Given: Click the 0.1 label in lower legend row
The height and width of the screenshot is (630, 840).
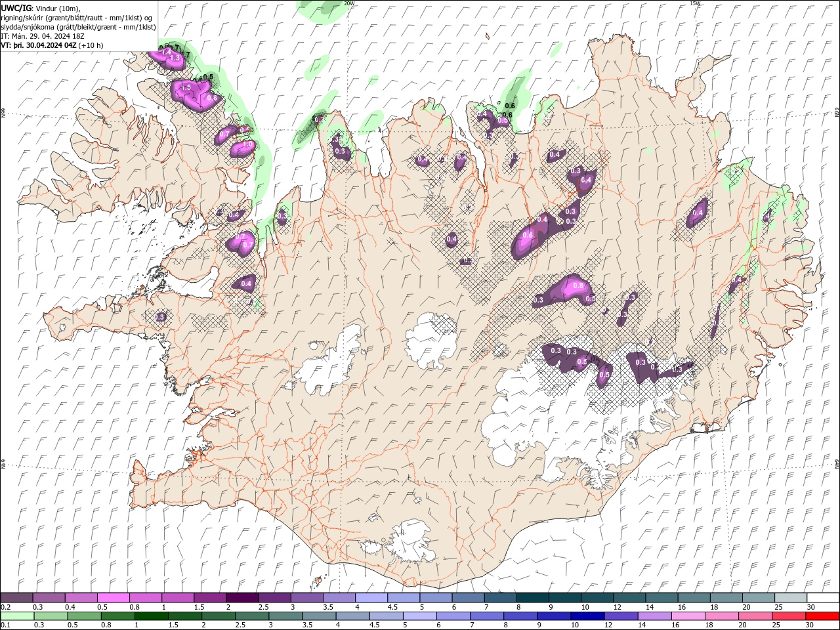Looking at the screenshot, I should pos(5,625).
